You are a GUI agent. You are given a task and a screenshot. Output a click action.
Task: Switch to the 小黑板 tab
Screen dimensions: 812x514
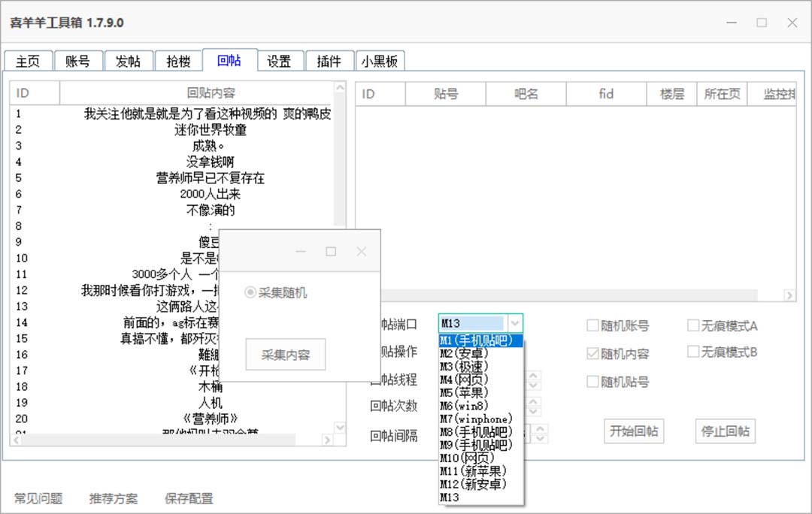click(x=380, y=62)
